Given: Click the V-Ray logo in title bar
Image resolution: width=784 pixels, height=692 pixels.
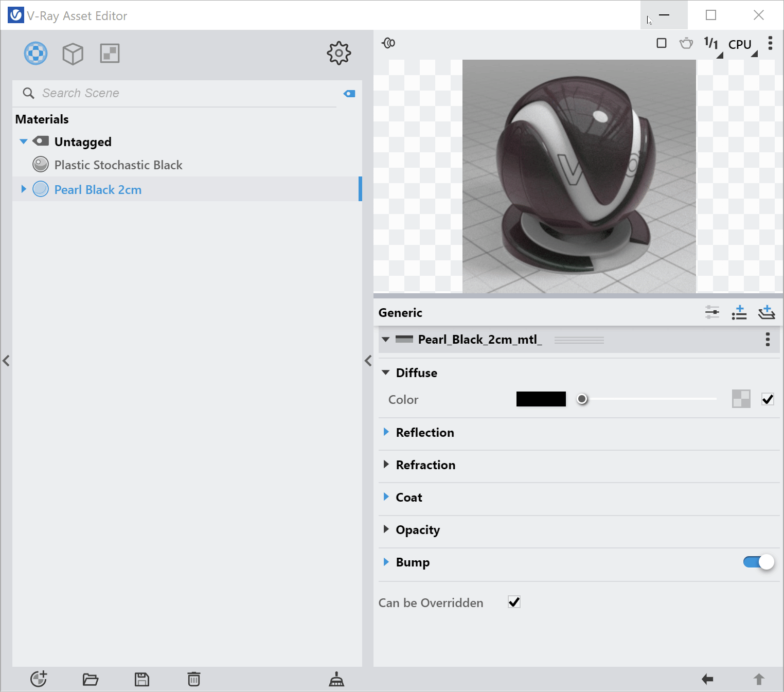Looking at the screenshot, I should coord(16,15).
